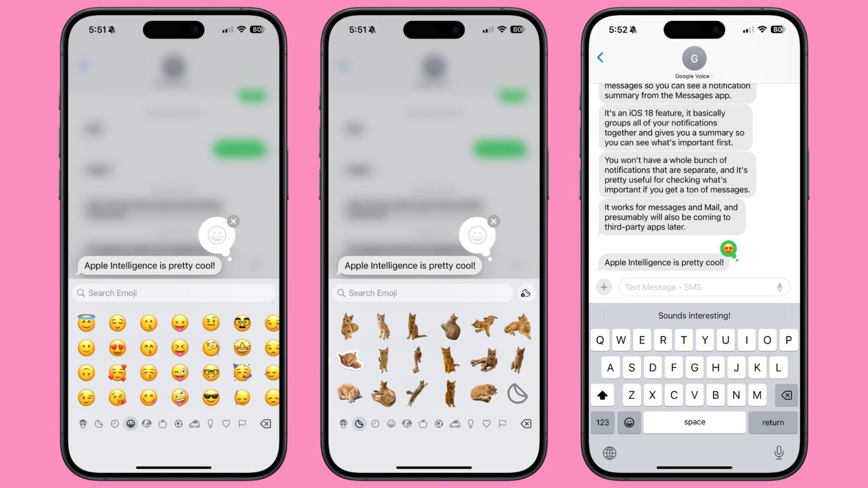Dismiss the emoji suggestion popup
Screen dimensions: 868x488
(234, 221)
